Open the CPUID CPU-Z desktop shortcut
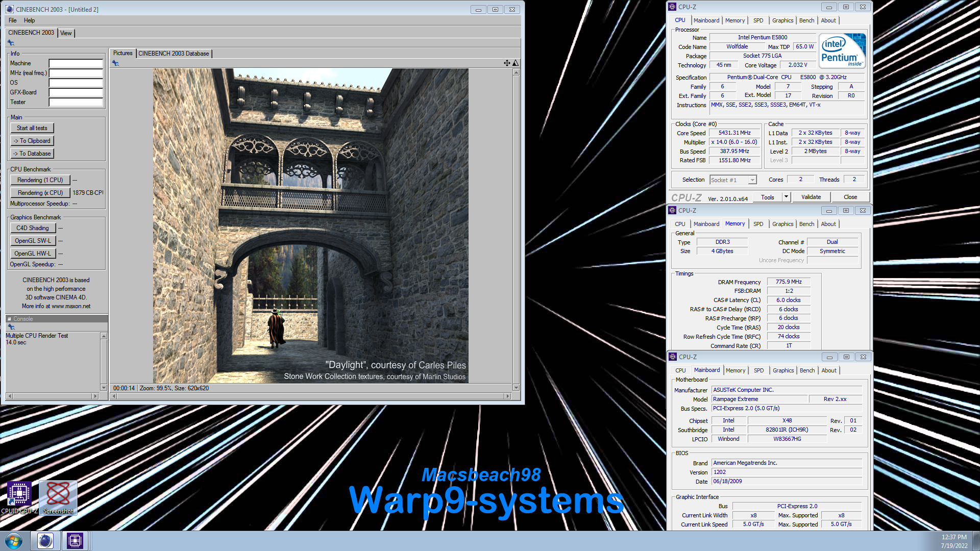 19,497
